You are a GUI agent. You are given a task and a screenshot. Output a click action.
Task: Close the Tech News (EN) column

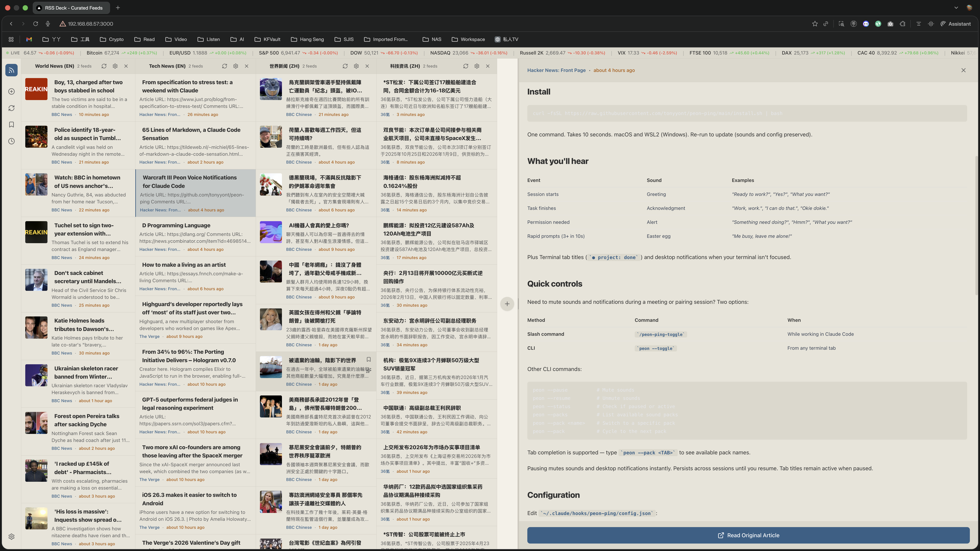[247, 66]
